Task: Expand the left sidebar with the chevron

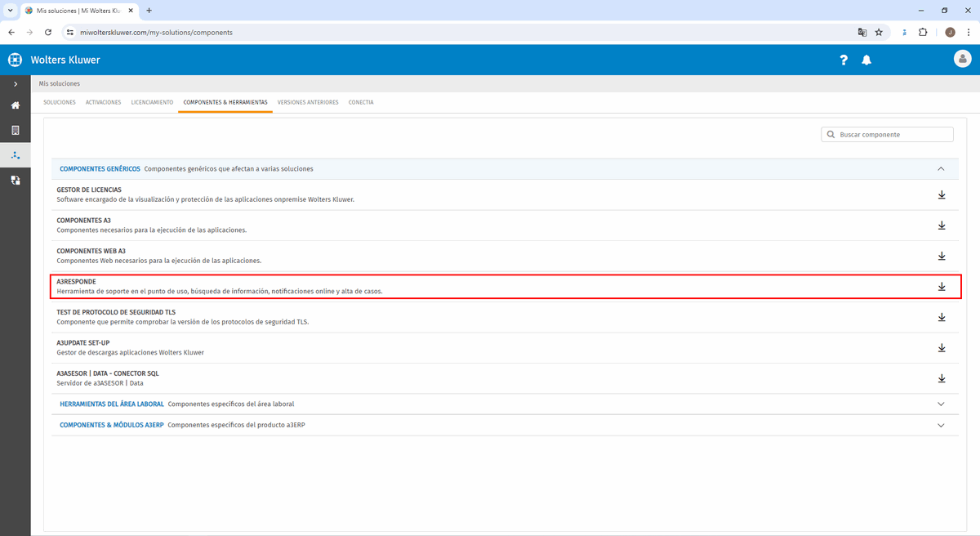Action: 15,84
